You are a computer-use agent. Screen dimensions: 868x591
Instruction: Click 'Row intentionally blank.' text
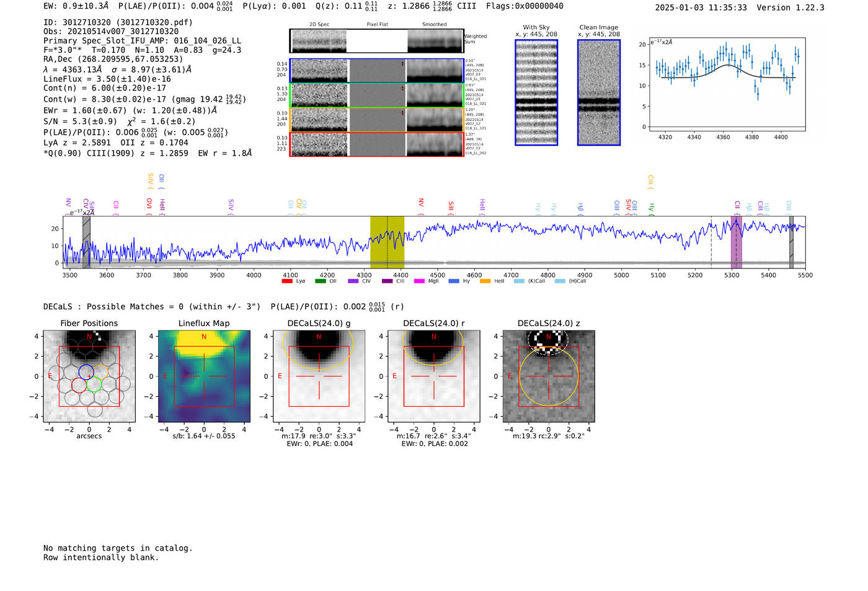pos(101,558)
